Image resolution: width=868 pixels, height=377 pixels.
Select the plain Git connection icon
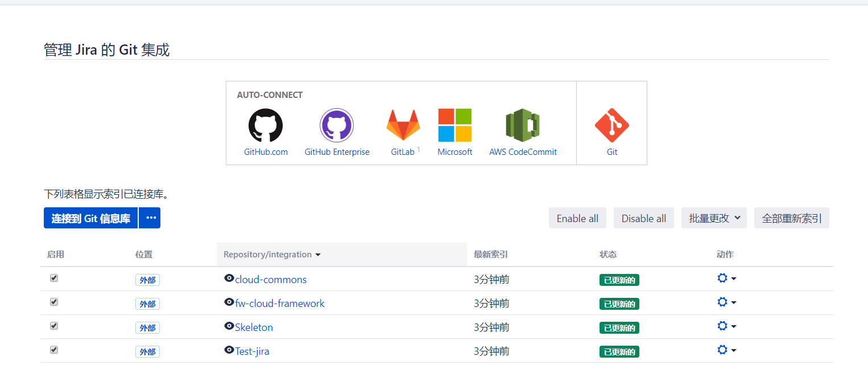pos(611,124)
